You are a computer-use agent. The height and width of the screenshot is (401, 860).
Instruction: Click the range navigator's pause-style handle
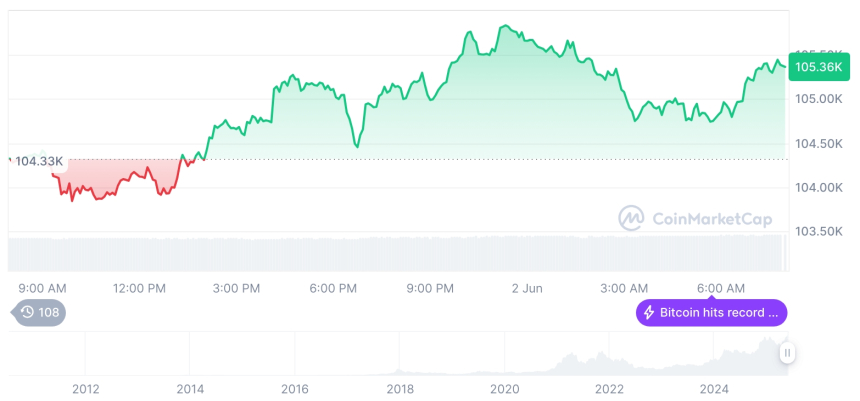(788, 352)
